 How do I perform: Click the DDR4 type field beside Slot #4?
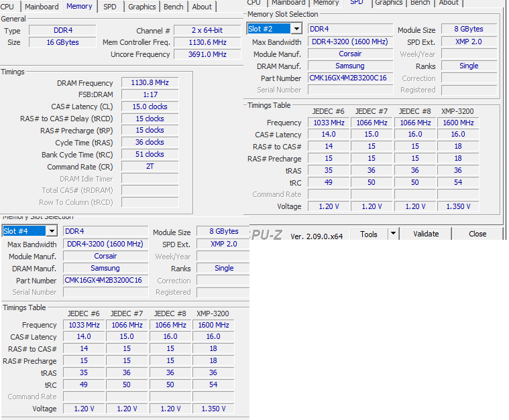(105, 231)
